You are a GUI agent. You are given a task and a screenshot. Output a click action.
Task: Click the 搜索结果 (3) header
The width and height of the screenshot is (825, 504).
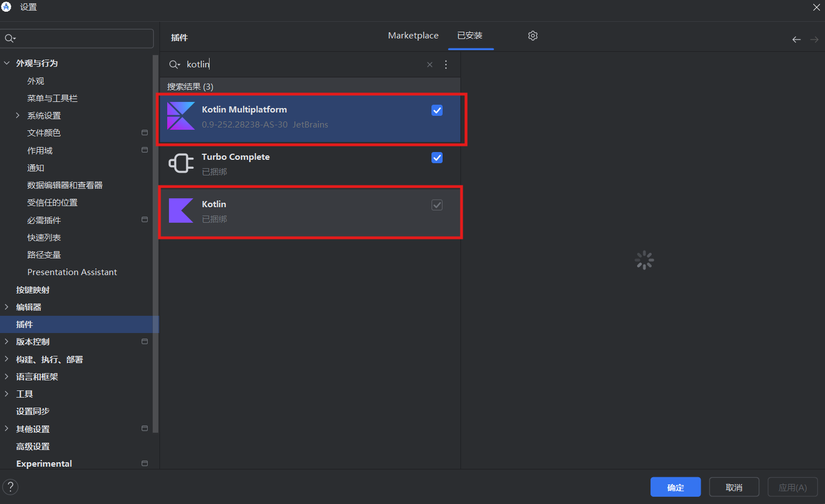190,86
